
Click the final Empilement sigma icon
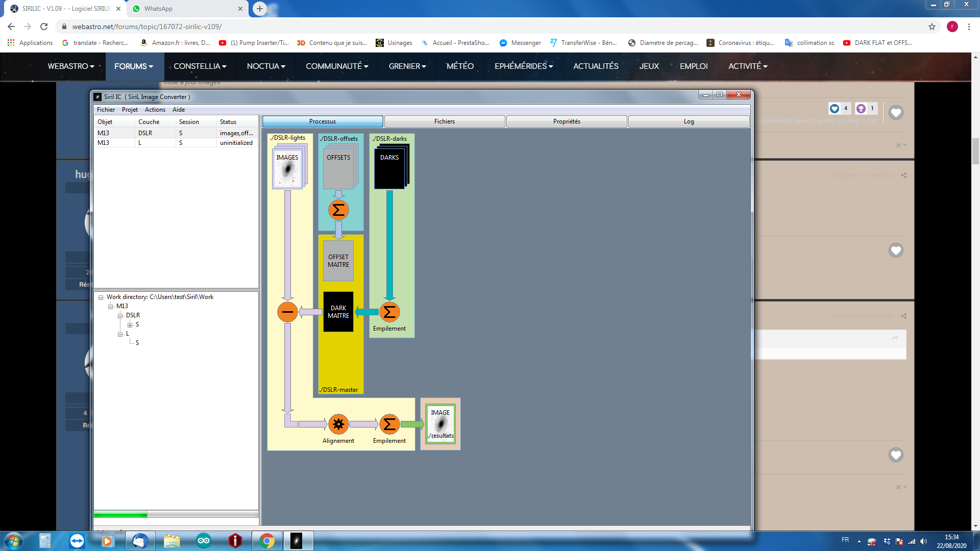pyautogui.click(x=389, y=424)
